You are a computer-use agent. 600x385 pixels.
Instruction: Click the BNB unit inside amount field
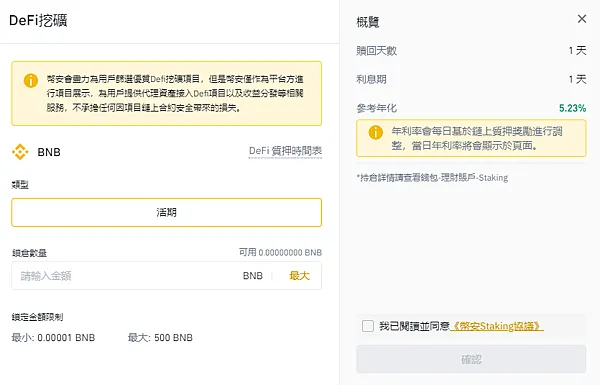click(253, 276)
